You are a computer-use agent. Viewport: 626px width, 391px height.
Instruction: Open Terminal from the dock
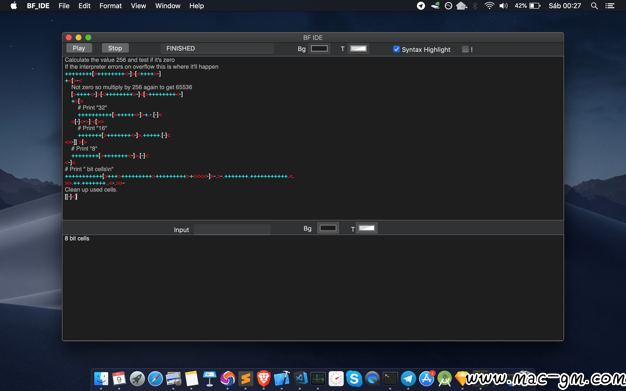(390, 378)
